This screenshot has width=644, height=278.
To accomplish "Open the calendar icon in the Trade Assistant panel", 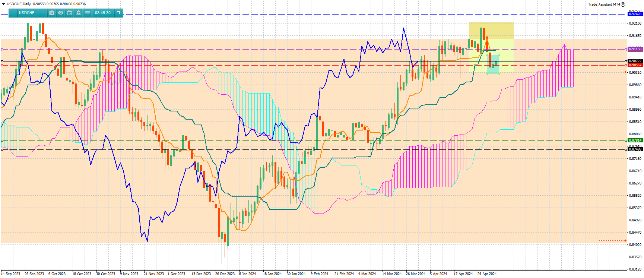I will [70, 13].
